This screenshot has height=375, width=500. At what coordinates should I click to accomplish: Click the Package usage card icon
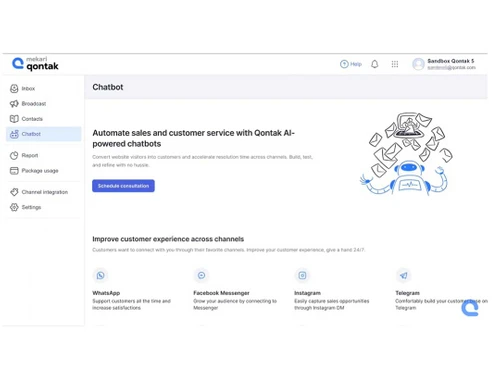pyautogui.click(x=14, y=171)
